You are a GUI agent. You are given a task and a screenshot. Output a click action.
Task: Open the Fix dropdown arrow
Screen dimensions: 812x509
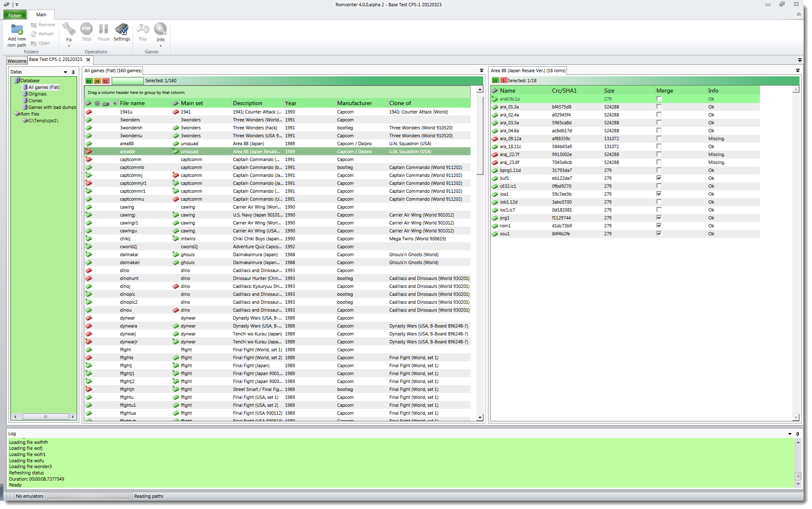(69, 46)
